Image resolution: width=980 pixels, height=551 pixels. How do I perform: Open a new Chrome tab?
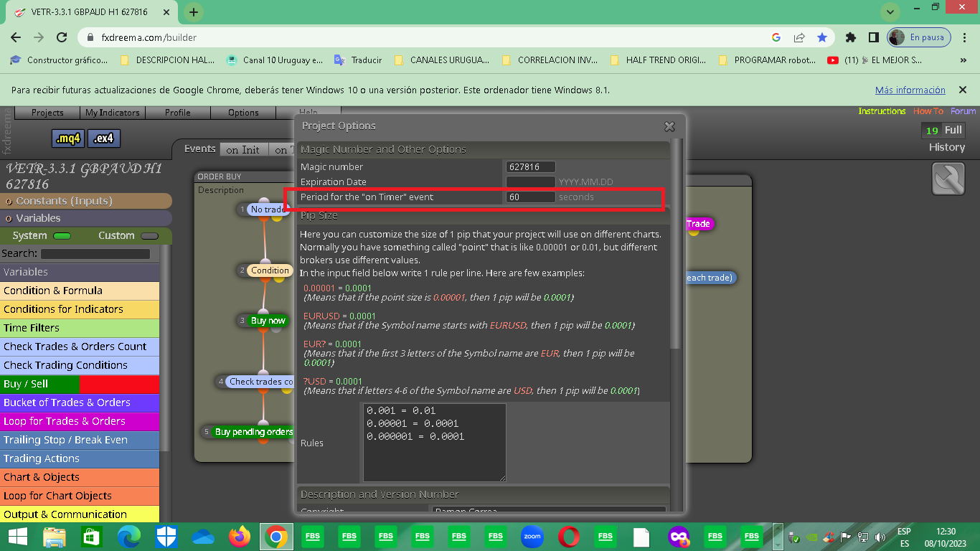194,12
